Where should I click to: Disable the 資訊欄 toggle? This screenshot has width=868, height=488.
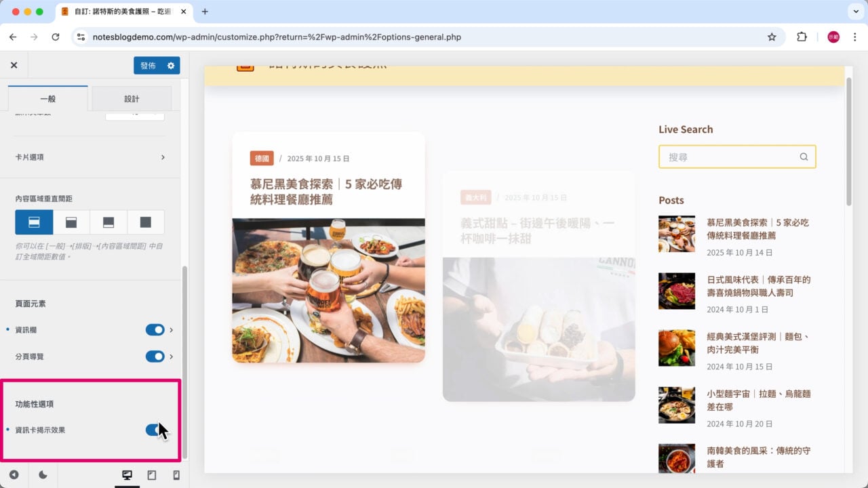[x=155, y=330]
